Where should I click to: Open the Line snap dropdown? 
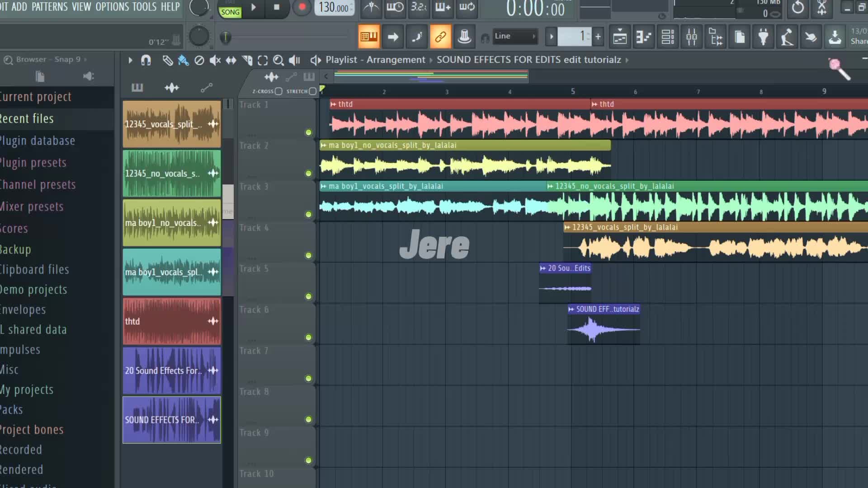click(514, 36)
